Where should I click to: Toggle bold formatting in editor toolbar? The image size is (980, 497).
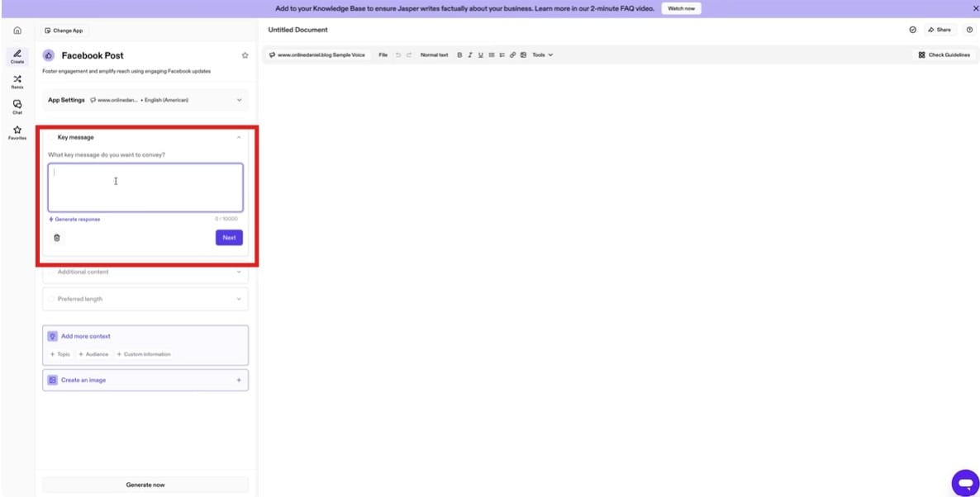(459, 55)
